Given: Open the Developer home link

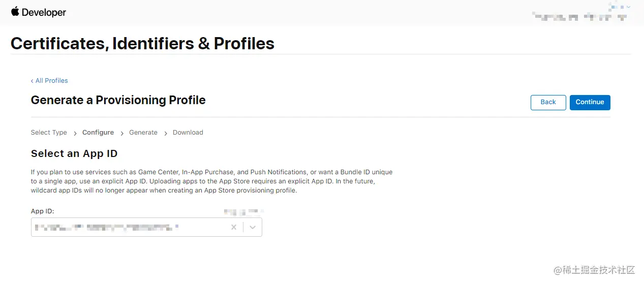Looking at the screenshot, I should (x=44, y=13).
